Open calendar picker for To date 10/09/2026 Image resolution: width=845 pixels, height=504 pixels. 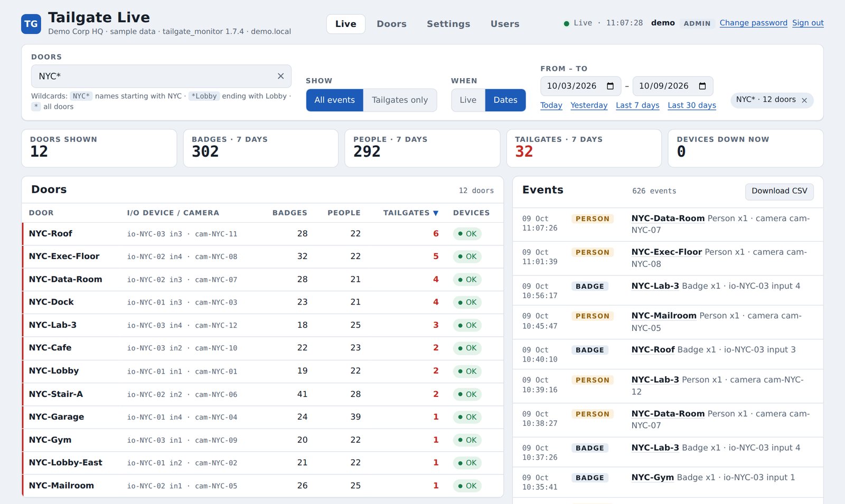702,86
